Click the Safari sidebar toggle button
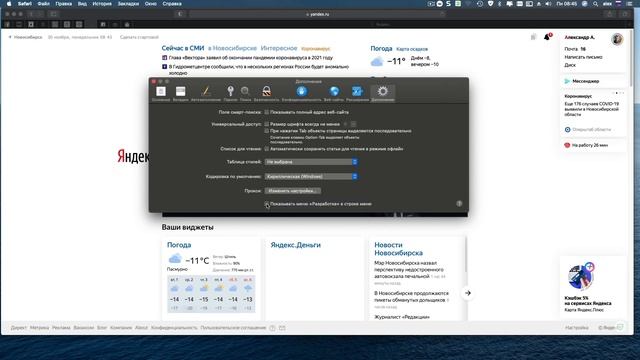 53,14
